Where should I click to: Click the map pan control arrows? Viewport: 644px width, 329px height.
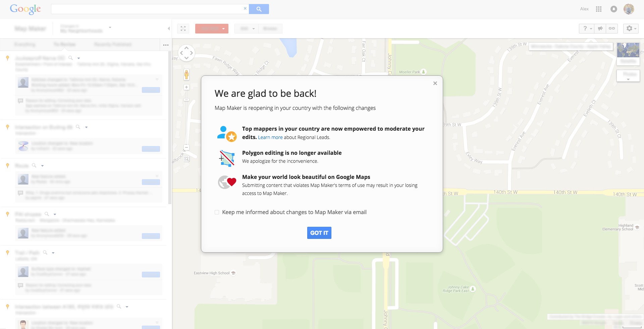[186, 53]
